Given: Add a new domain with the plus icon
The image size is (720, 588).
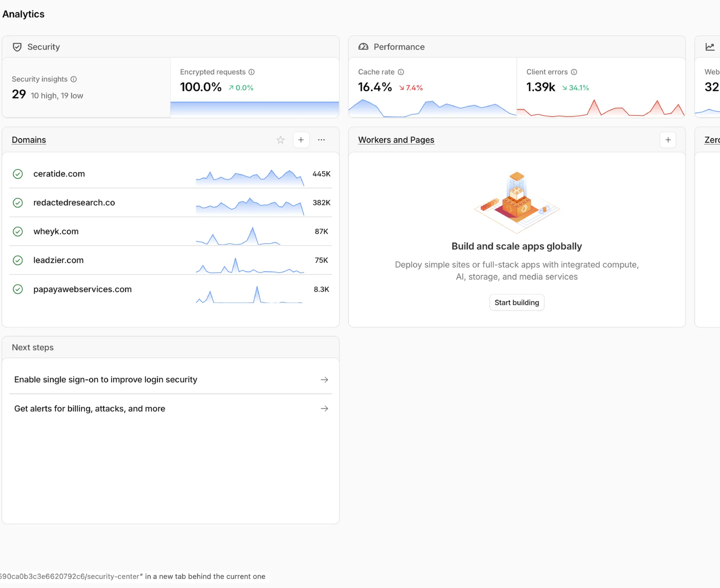Looking at the screenshot, I should (301, 139).
